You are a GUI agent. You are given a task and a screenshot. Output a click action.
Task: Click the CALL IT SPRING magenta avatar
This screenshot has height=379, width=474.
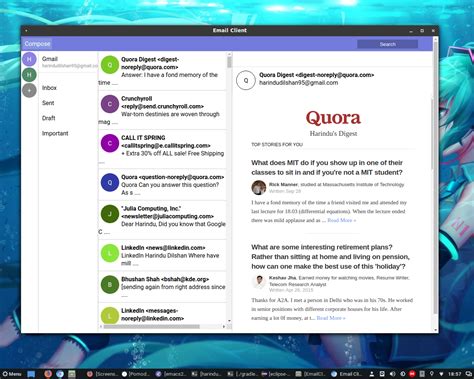pyautogui.click(x=110, y=143)
